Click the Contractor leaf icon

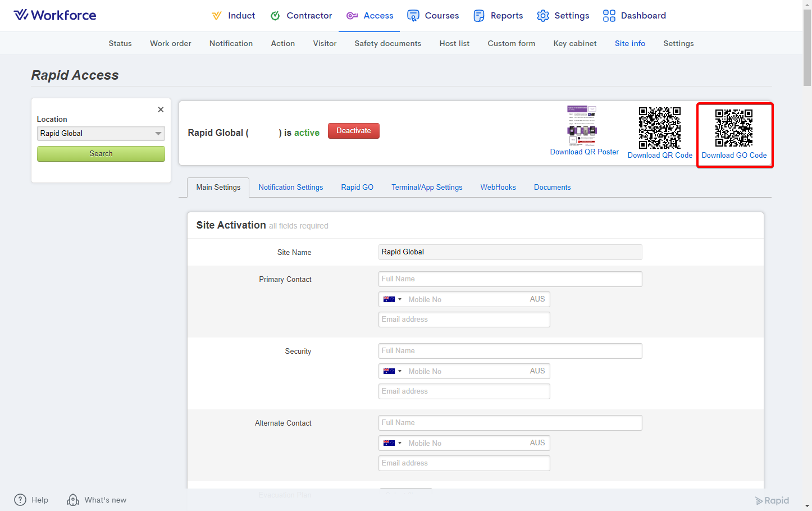275,16
